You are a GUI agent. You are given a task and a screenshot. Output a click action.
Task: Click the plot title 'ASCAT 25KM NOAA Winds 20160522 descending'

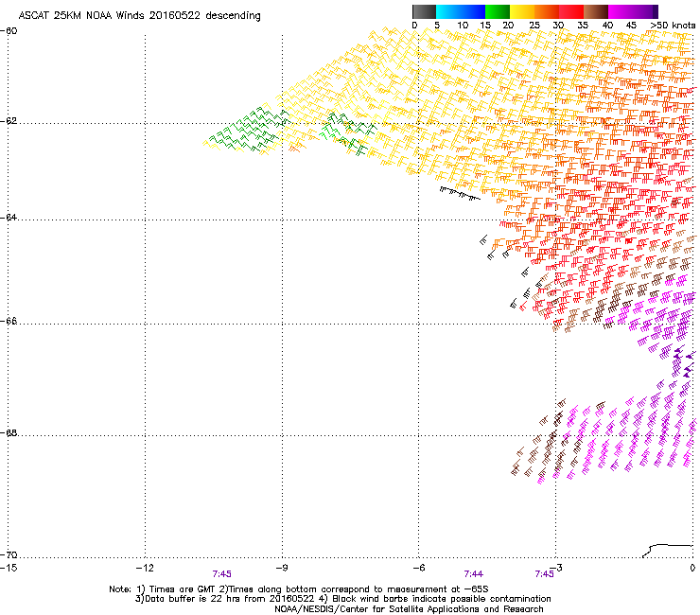tap(140, 16)
